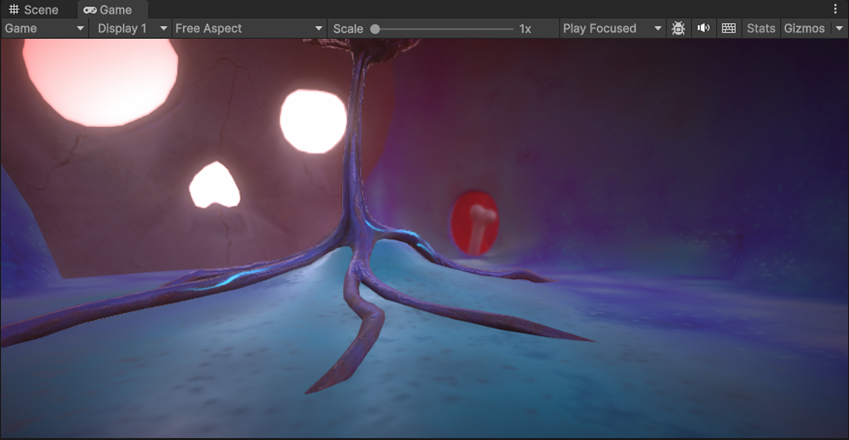Toggle the keyboard shortcuts icon

tap(728, 28)
